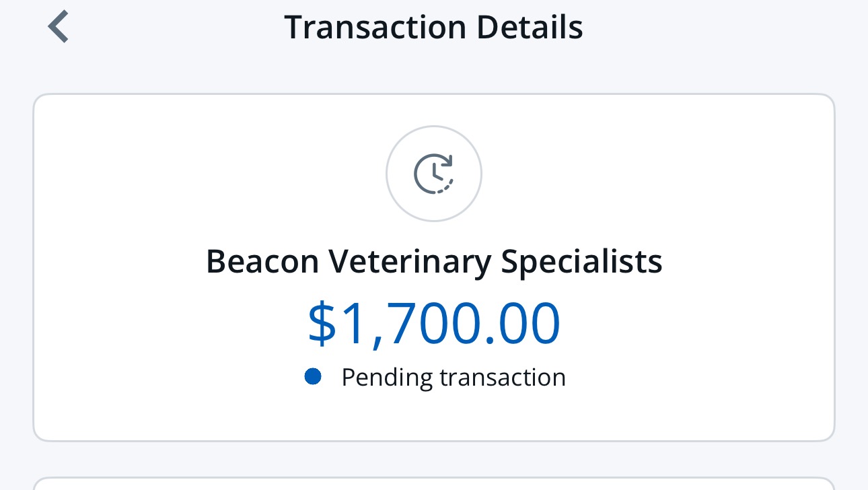Tap the blue pending status dot
868x490 pixels.
tap(312, 377)
